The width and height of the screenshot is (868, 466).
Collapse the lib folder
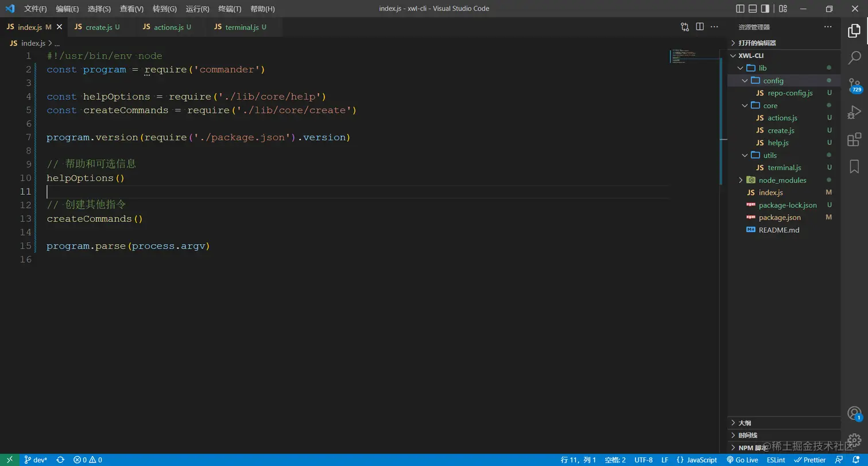pyautogui.click(x=784, y=68)
